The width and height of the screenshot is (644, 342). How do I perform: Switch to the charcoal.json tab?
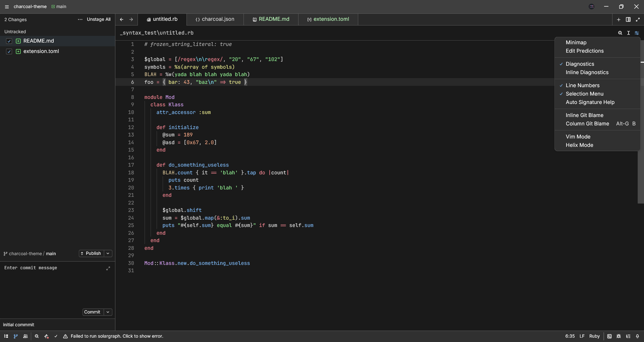[215, 19]
